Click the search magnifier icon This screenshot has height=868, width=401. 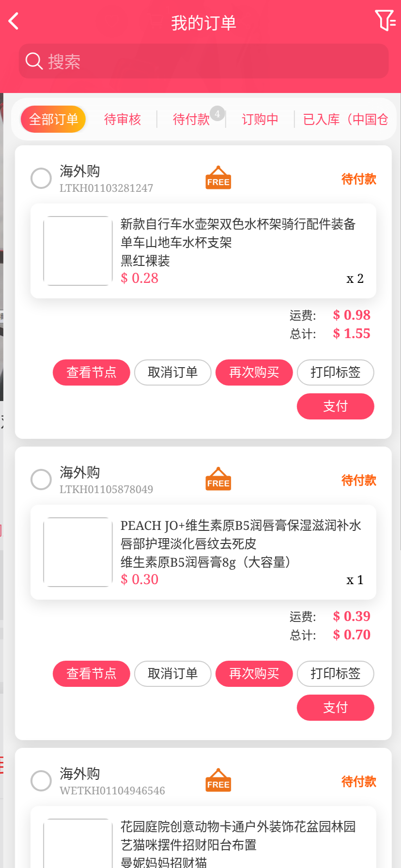34,62
